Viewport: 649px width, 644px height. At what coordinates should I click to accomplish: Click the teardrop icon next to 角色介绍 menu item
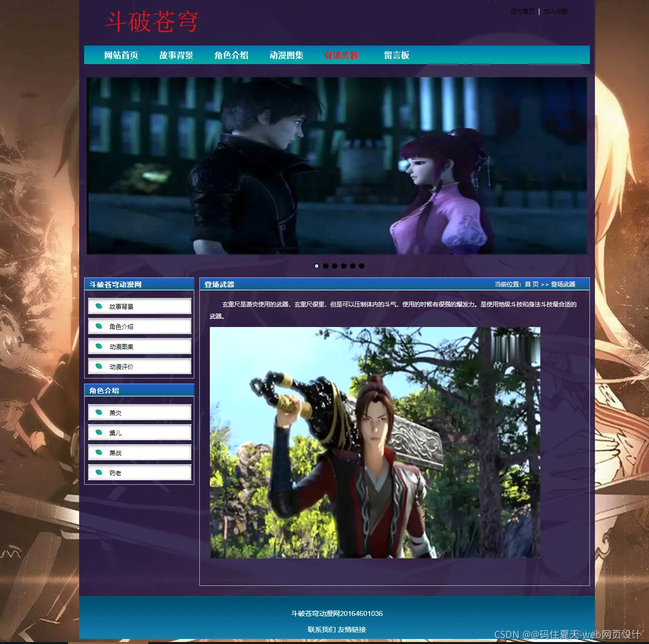(x=99, y=326)
